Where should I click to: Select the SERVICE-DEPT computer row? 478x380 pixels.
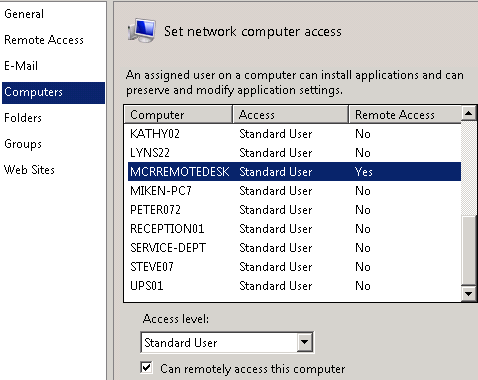click(294, 248)
